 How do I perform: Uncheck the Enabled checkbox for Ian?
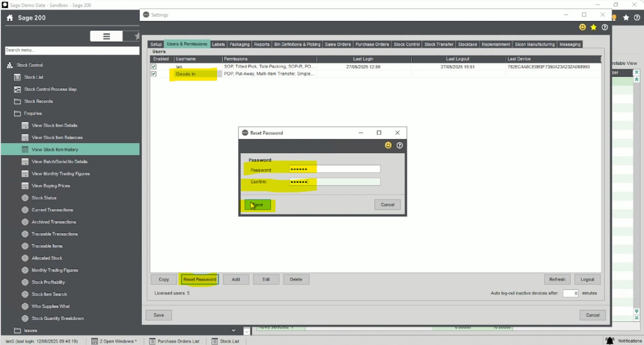point(153,67)
